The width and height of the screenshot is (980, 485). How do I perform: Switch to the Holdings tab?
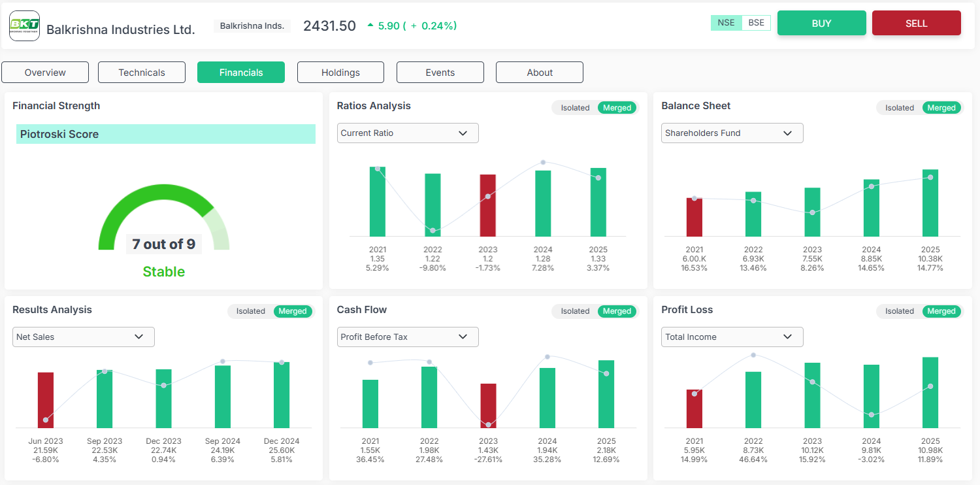(x=340, y=73)
